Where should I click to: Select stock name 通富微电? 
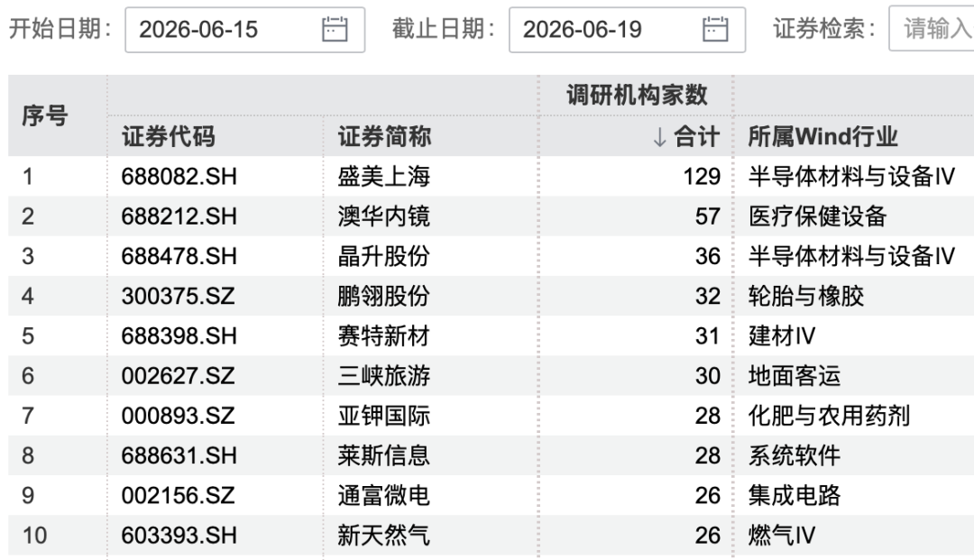pyautogui.click(x=384, y=495)
